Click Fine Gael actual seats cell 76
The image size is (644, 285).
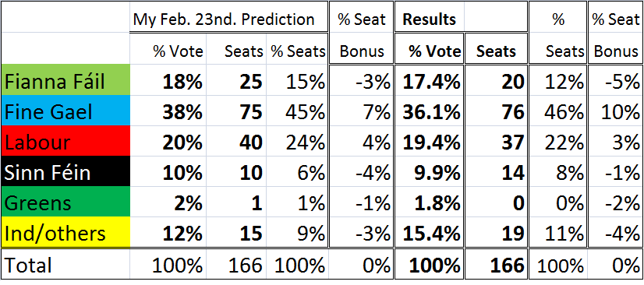[496, 110]
